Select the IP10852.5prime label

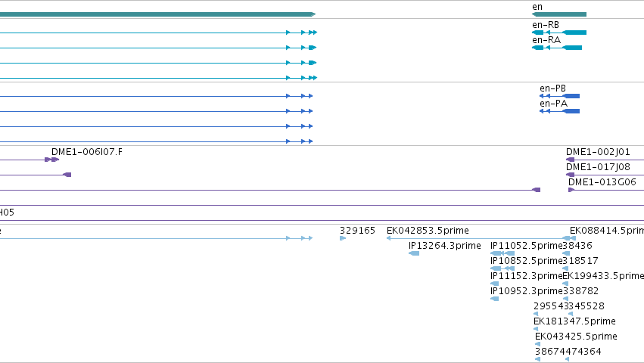(526, 261)
